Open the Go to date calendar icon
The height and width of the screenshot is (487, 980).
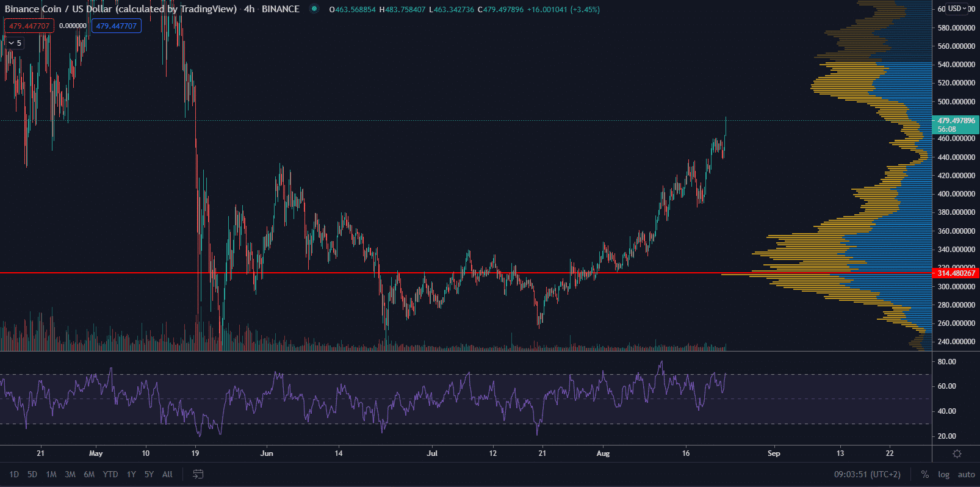(x=198, y=474)
